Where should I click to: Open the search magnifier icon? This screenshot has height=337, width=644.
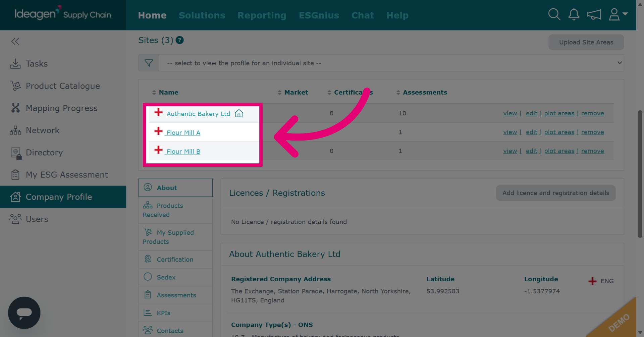tap(554, 14)
